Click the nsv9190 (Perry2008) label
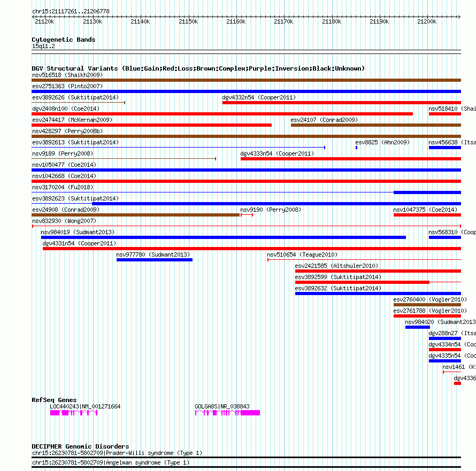The width and height of the screenshot is (476, 471). (271, 210)
